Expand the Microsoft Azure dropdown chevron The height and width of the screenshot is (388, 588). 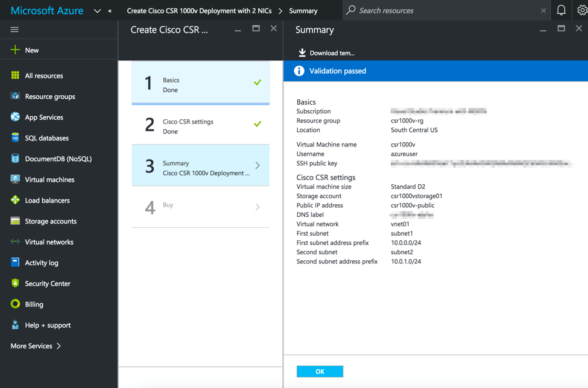[x=97, y=11]
